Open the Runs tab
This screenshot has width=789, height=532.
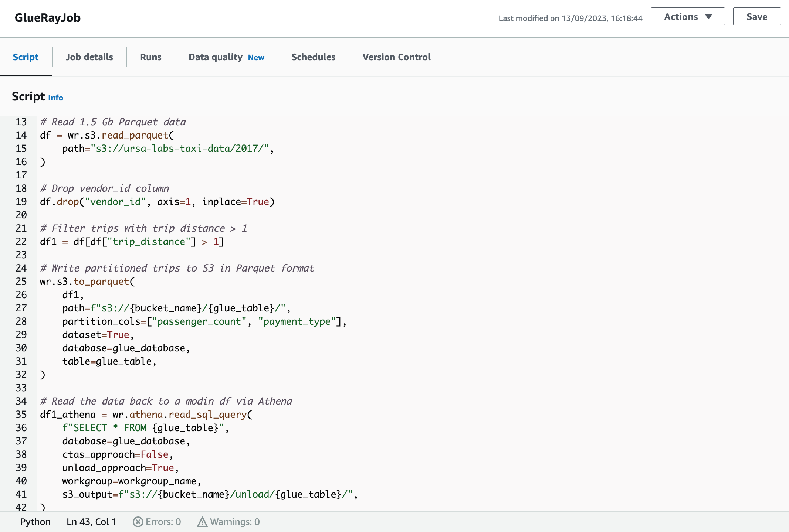click(150, 57)
